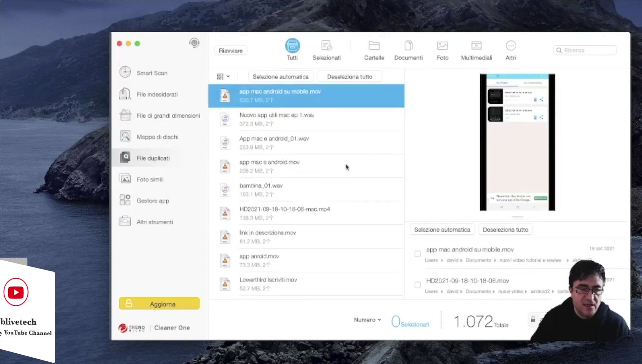Click the VLC icon of app anroid.mov
The image size is (642, 364).
pos(225,260)
